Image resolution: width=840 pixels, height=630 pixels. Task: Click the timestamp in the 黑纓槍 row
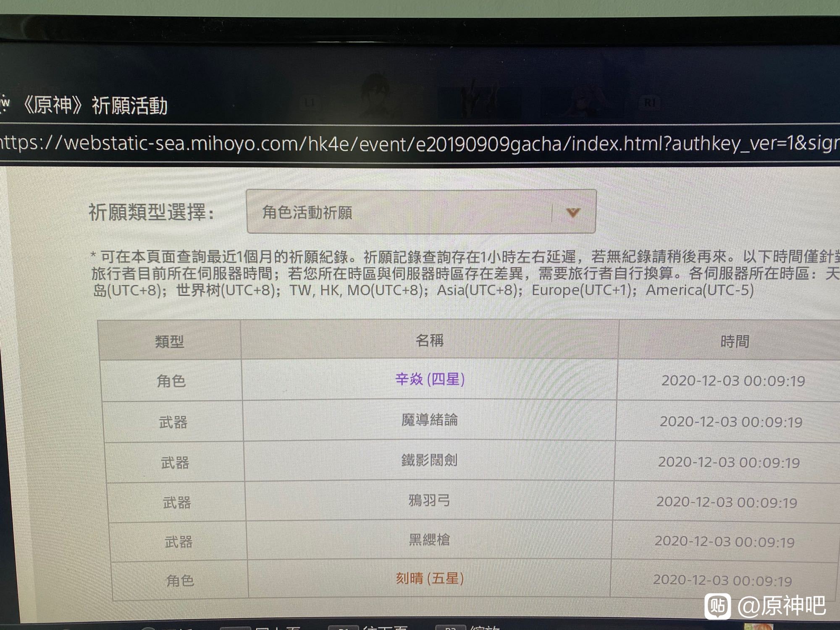725,541
